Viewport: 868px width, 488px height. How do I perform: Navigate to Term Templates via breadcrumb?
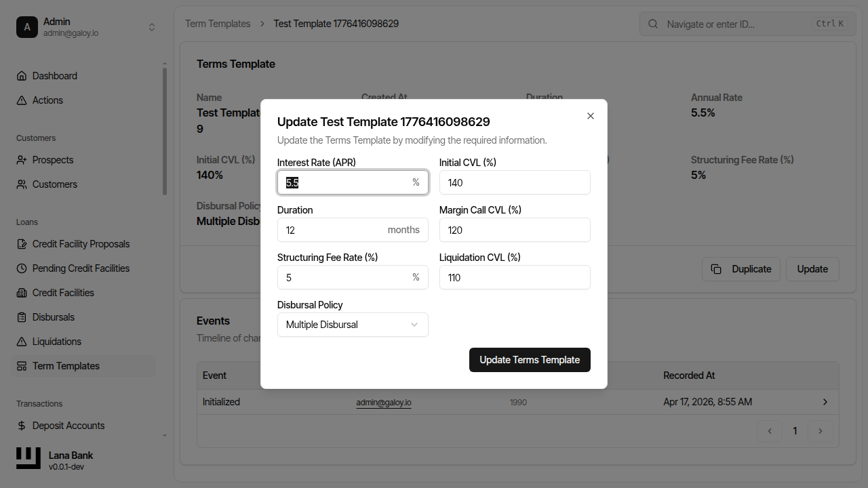click(x=218, y=23)
